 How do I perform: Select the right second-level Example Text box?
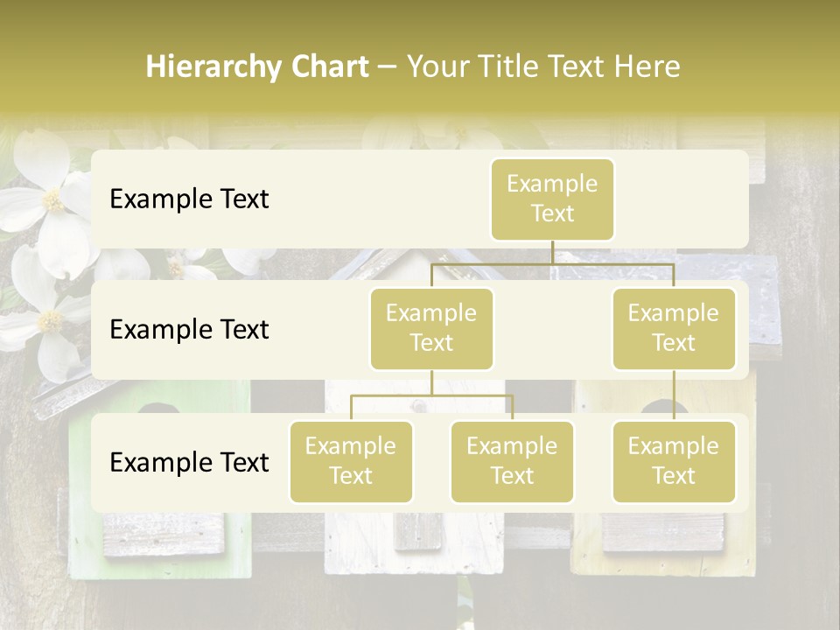(x=674, y=328)
